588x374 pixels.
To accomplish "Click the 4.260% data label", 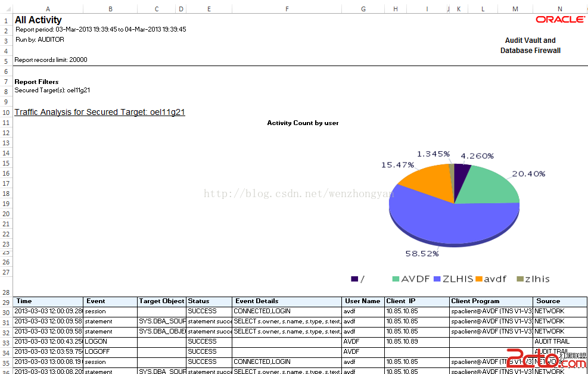I will click(477, 156).
